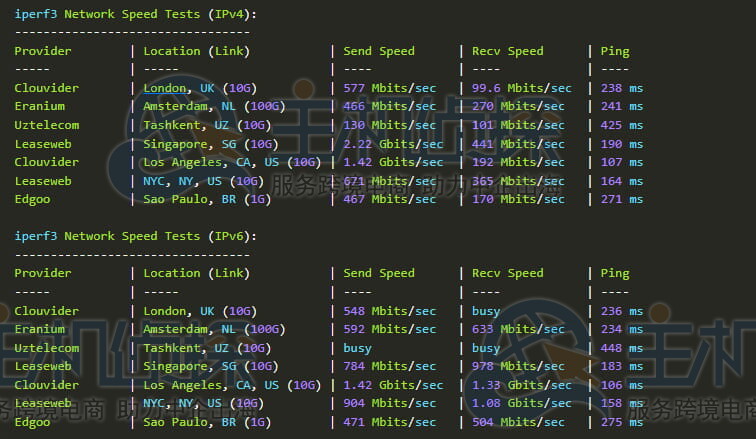Select "1.33 Gbits/sec" receive speed value
The image size is (756, 439).
tap(522, 385)
